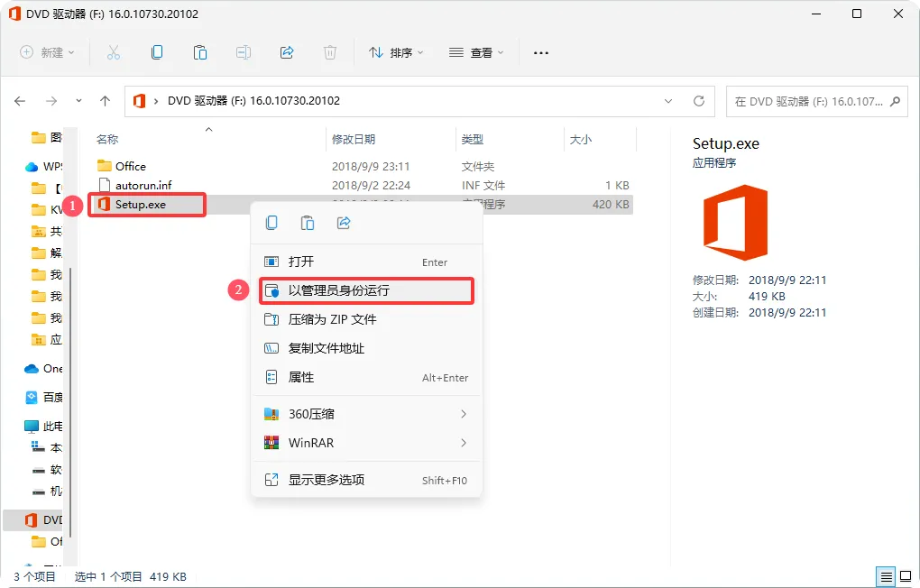Go back with the left arrow
This screenshot has height=588, width=920.
coord(20,101)
